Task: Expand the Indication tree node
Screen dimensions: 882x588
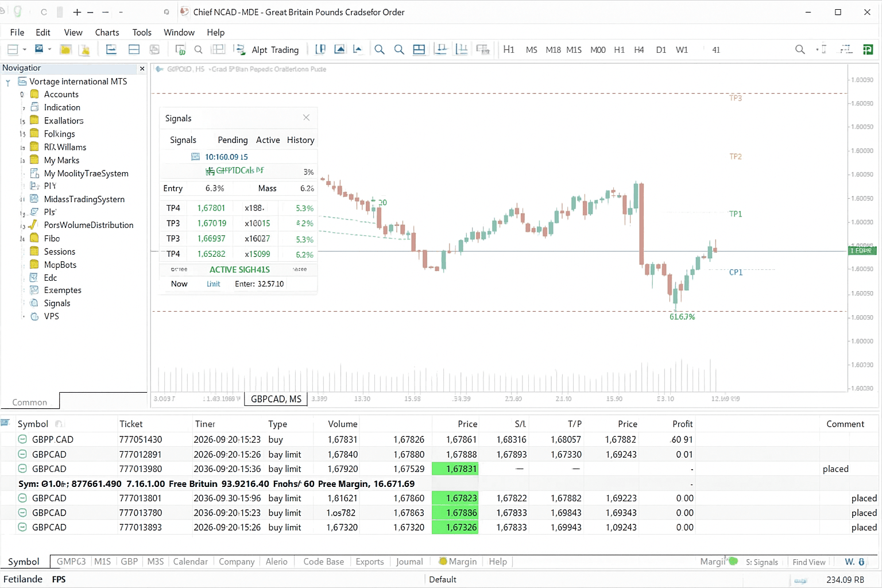Action: (24, 108)
